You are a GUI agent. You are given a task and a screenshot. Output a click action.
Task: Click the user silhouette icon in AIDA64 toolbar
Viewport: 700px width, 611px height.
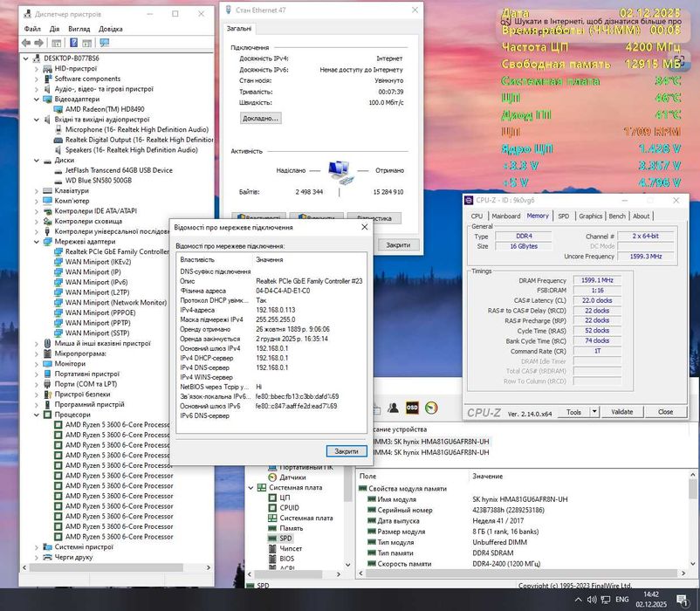(395, 408)
